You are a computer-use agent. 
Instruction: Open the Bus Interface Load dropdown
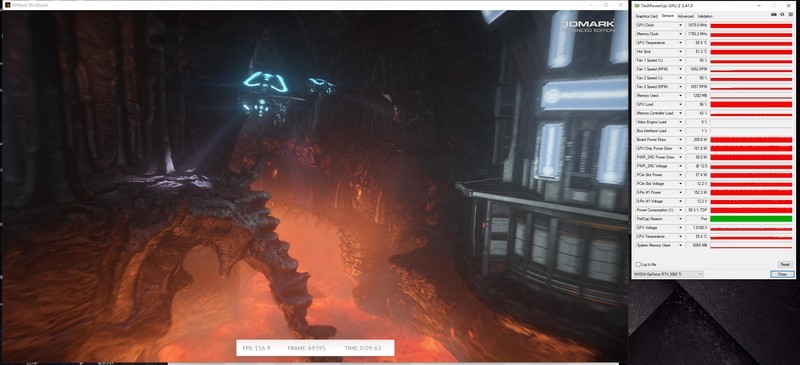680,131
